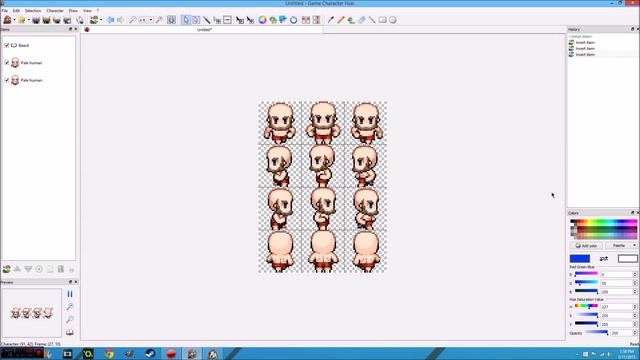Screen dimensions: 640x360
Task: Click the red record icon in taskbar
Action: (x=171, y=354)
